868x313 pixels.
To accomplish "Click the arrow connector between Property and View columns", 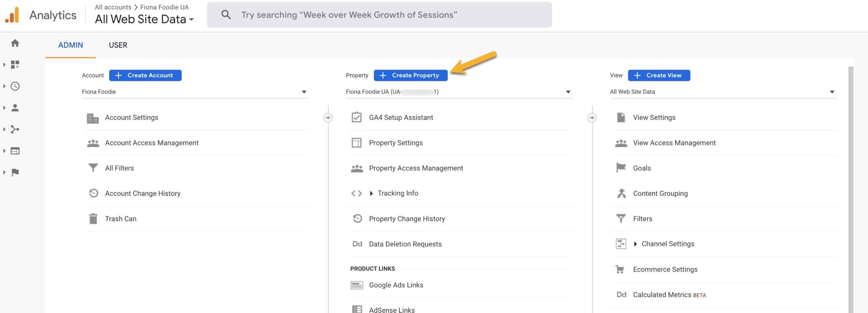I will coord(592,118).
